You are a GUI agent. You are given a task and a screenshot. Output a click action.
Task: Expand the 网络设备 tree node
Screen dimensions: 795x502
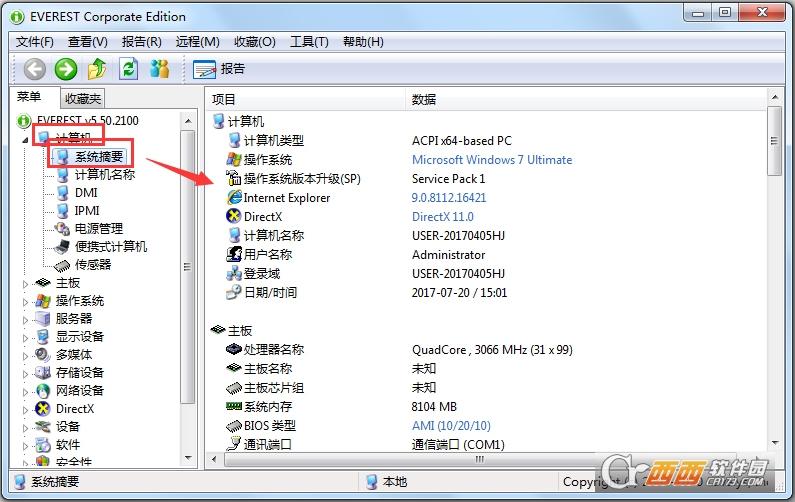coord(25,391)
